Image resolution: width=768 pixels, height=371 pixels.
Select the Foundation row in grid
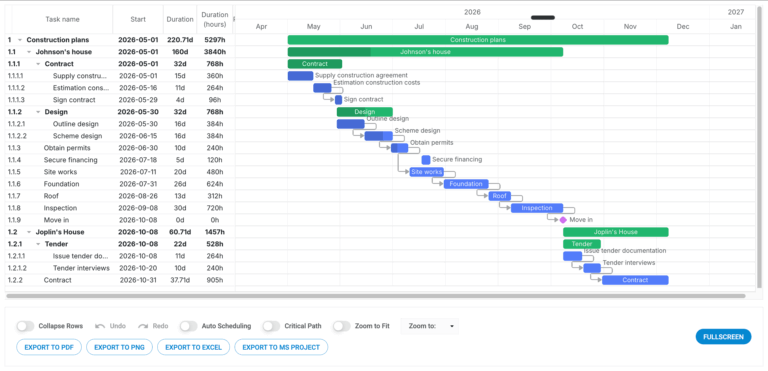120,184
